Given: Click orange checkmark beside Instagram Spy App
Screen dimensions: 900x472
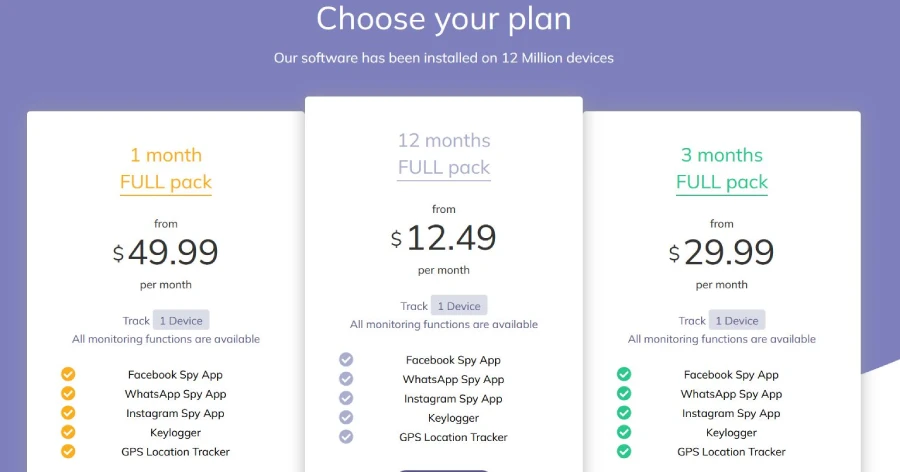Looking at the screenshot, I should click(68, 413).
